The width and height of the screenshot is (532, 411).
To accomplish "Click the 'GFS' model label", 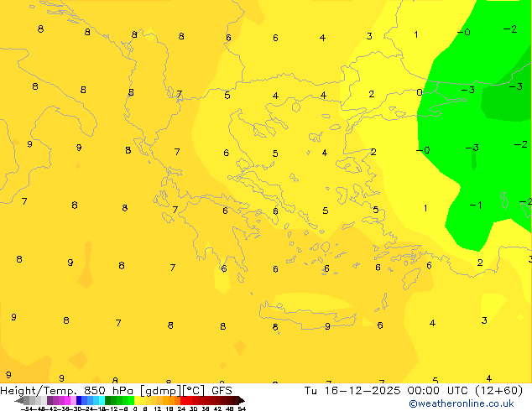I will (x=222, y=390).
